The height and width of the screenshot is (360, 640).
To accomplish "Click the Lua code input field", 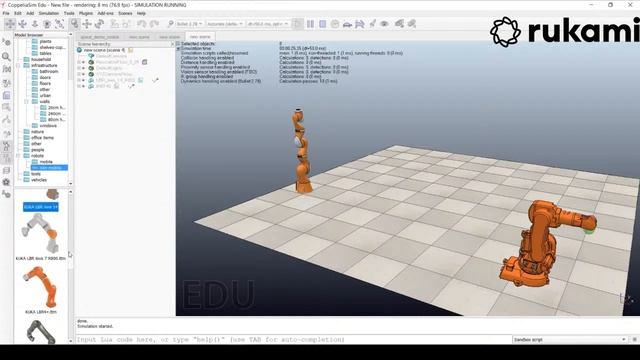I will point(293,339).
